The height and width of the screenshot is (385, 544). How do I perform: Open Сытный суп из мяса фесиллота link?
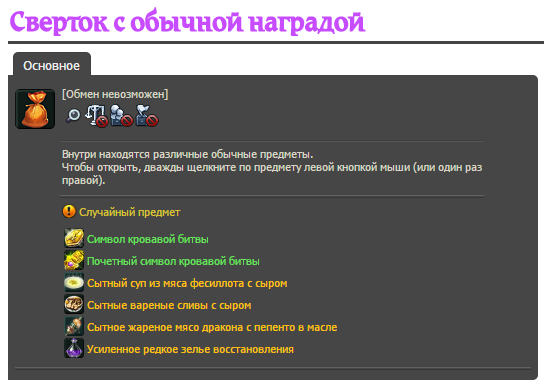[187, 283]
